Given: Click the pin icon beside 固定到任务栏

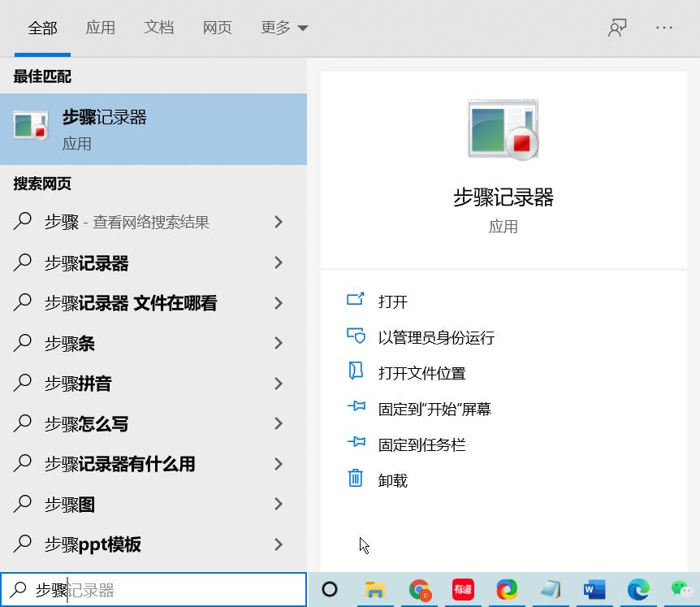Looking at the screenshot, I should click(356, 444).
